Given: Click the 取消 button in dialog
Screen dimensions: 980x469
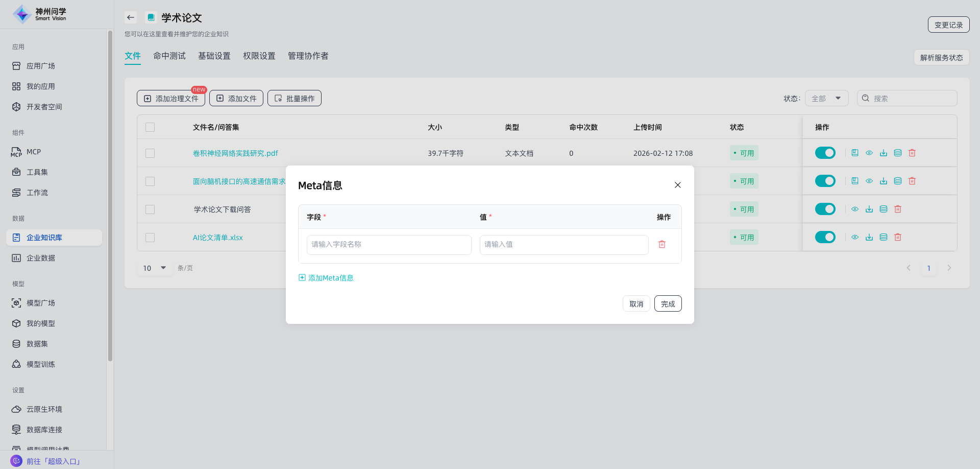Looking at the screenshot, I should [x=636, y=304].
